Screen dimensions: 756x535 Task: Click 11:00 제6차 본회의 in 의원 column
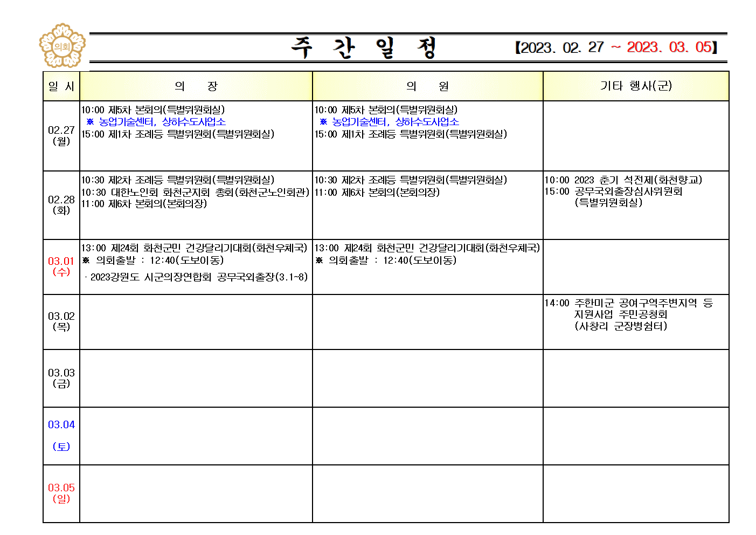[377, 192]
